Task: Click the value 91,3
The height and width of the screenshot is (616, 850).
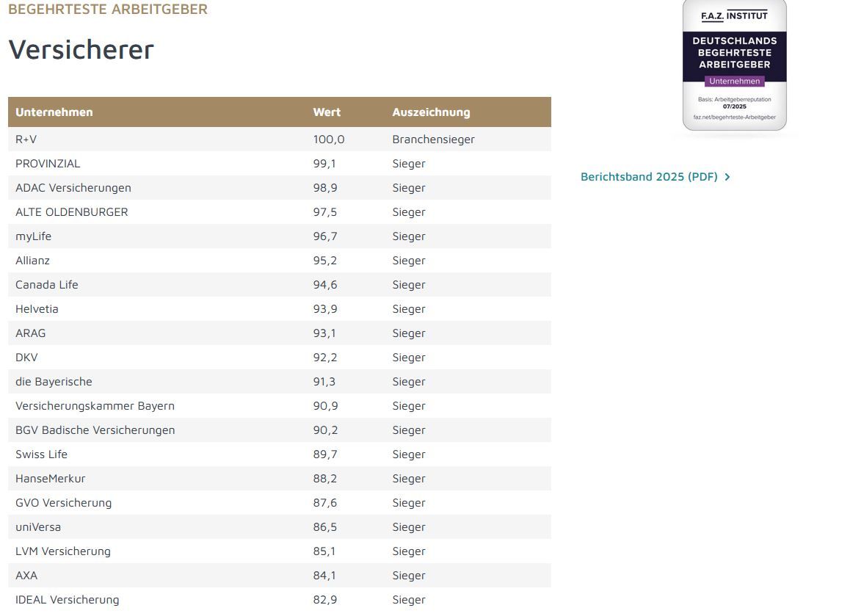Action: [x=324, y=382]
